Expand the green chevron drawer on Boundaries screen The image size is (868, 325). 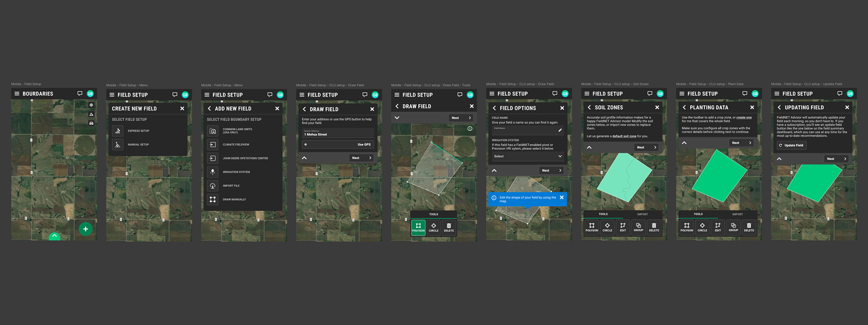(54, 236)
